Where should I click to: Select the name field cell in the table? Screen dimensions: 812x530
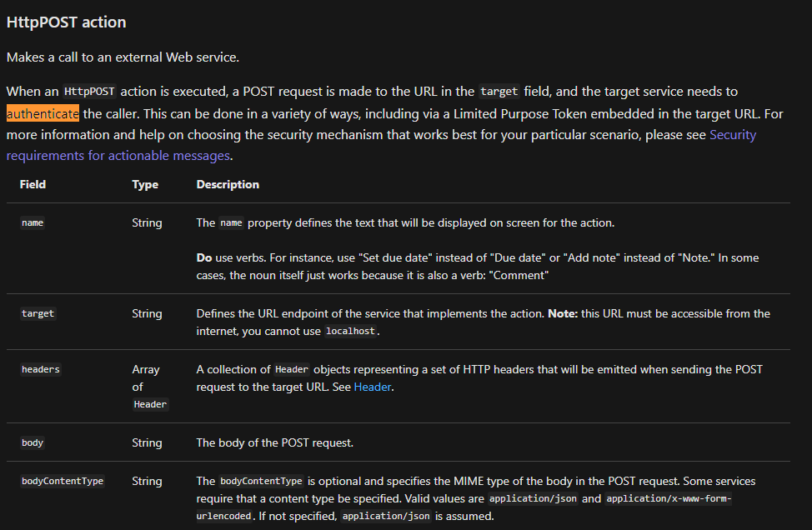pyautogui.click(x=33, y=223)
